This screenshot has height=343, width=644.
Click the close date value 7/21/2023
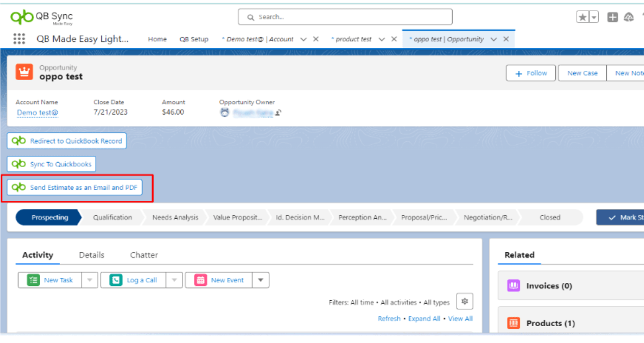click(x=110, y=112)
